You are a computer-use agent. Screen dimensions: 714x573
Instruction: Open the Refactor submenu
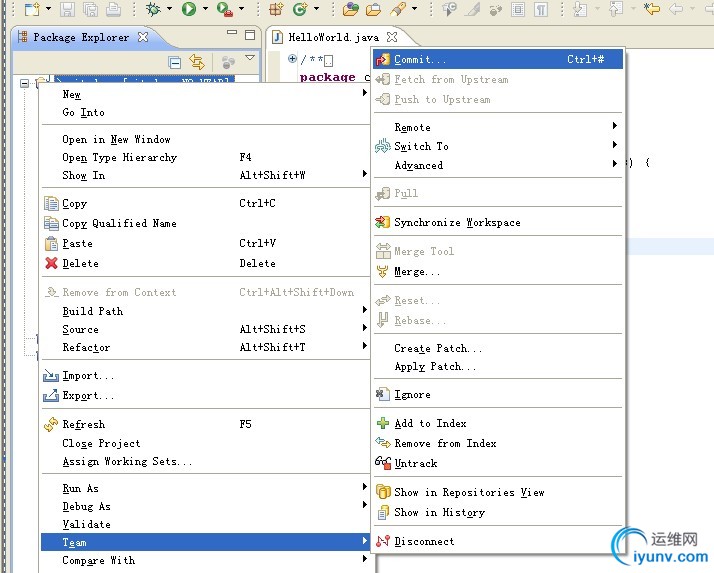coord(205,348)
